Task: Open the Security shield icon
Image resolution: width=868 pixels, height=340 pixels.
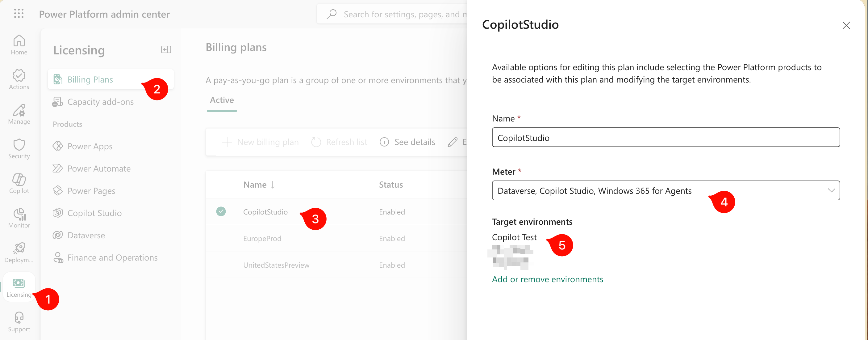Action: click(x=19, y=148)
